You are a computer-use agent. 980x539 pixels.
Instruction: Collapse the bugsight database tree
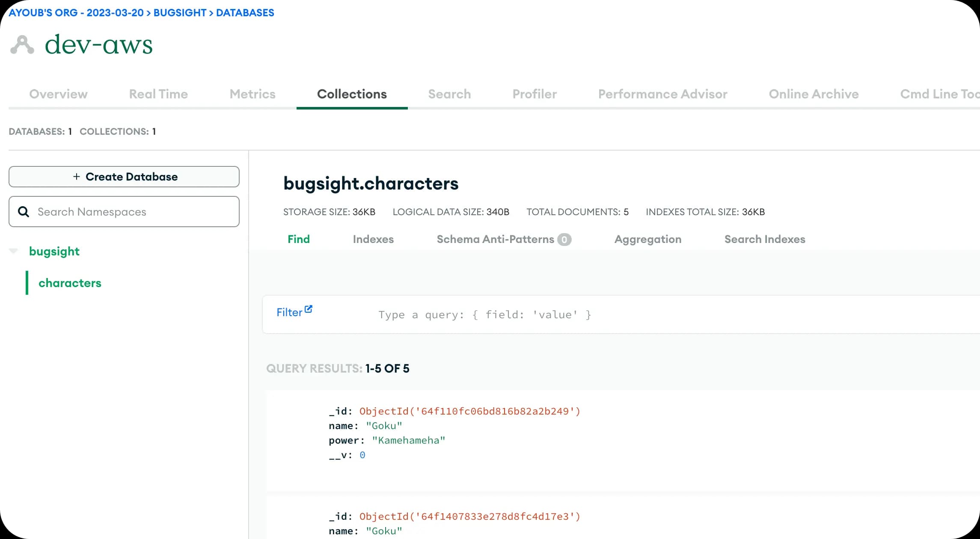pyautogui.click(x=14, y=251)
